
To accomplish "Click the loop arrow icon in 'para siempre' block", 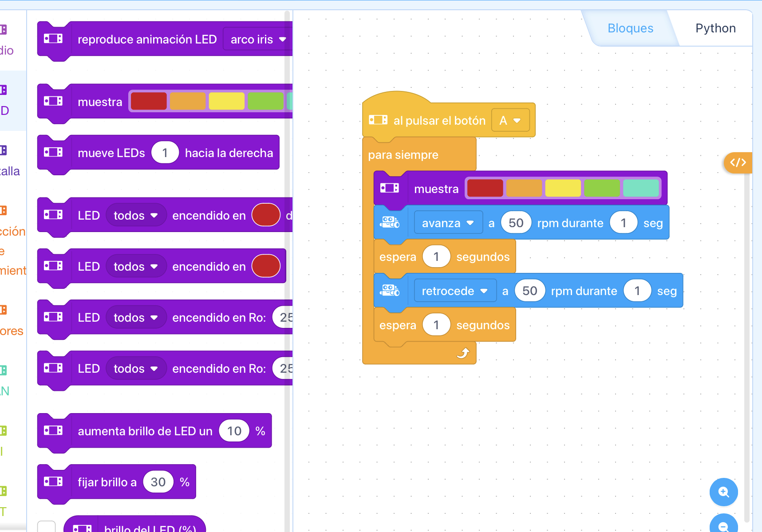I will 463,353.
